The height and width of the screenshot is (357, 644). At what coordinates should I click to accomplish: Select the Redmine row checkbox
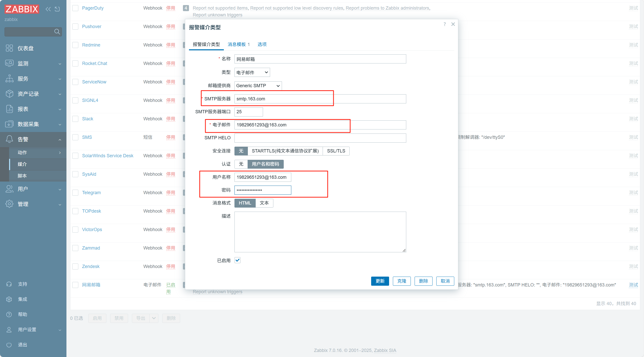(75, 45)
